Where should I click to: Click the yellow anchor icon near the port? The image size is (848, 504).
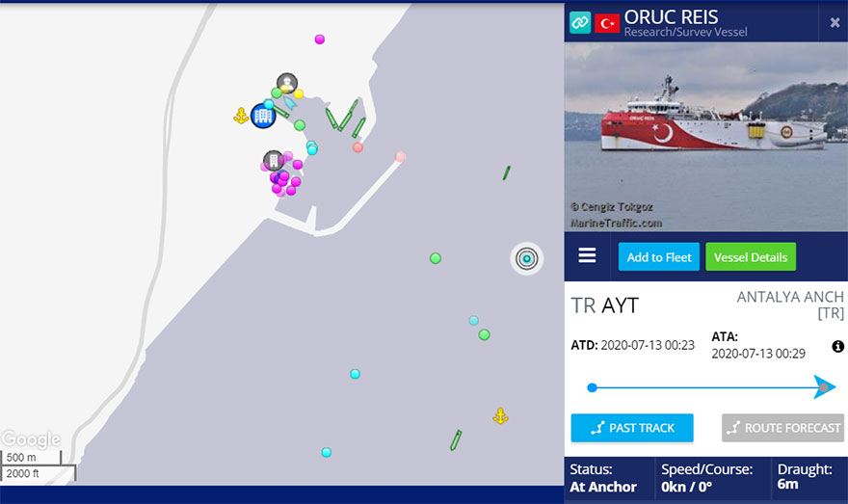point(241,116)
